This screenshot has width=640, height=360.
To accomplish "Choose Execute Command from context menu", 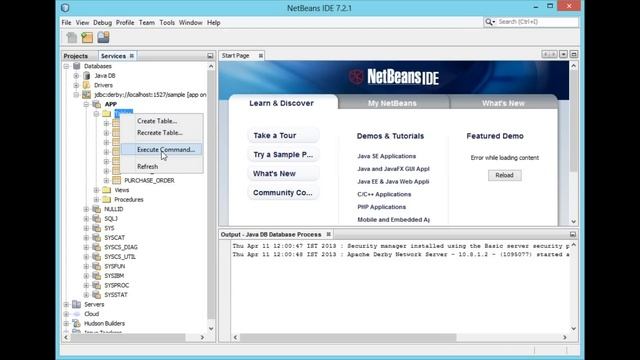I will 162,150.
